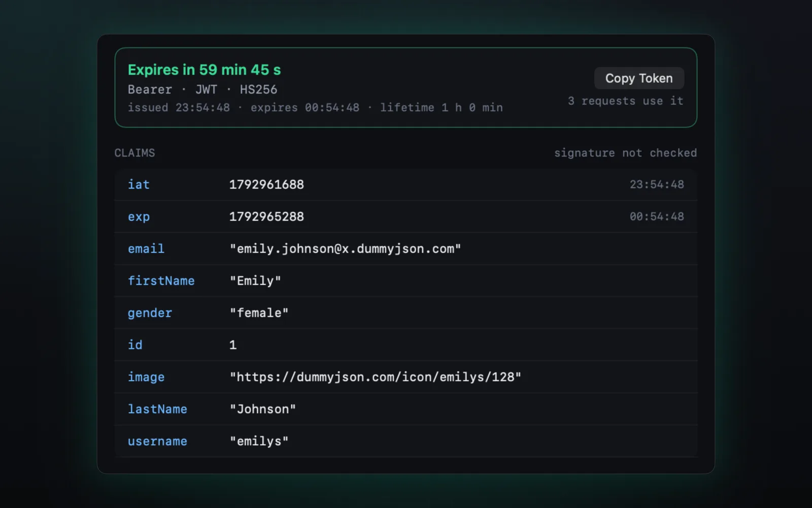Click the id value 1
This screenshot has width=812, height=508.
(x=233, y=345)
